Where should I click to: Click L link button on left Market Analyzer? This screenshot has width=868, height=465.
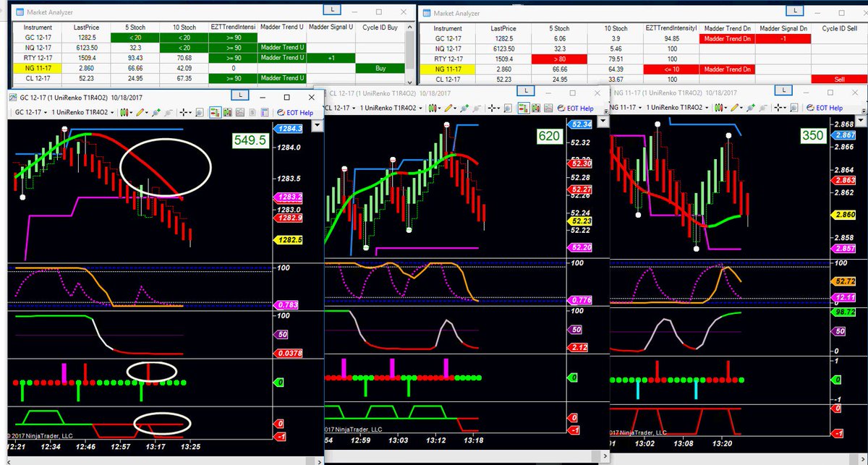331,10
